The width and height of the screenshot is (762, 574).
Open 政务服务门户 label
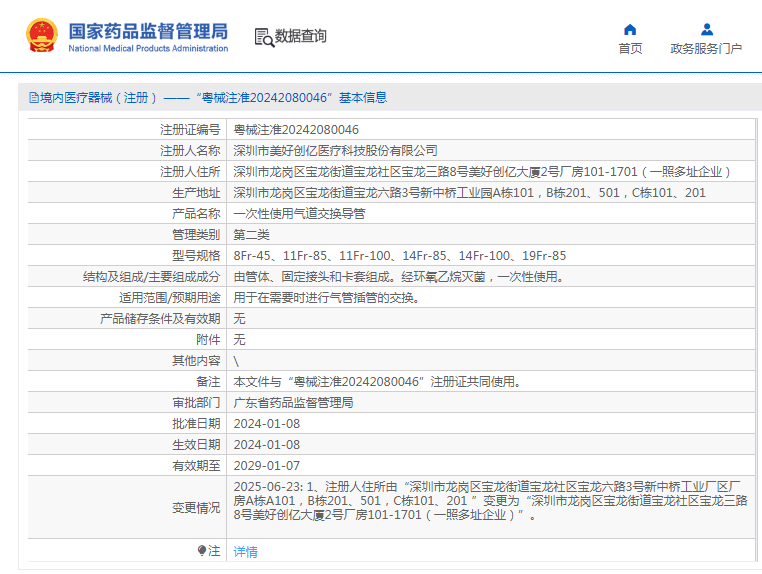(706, 49)
